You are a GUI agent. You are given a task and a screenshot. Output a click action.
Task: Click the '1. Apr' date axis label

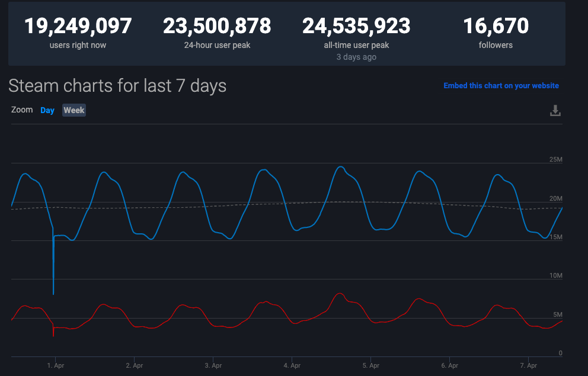[x=56, y=365]
